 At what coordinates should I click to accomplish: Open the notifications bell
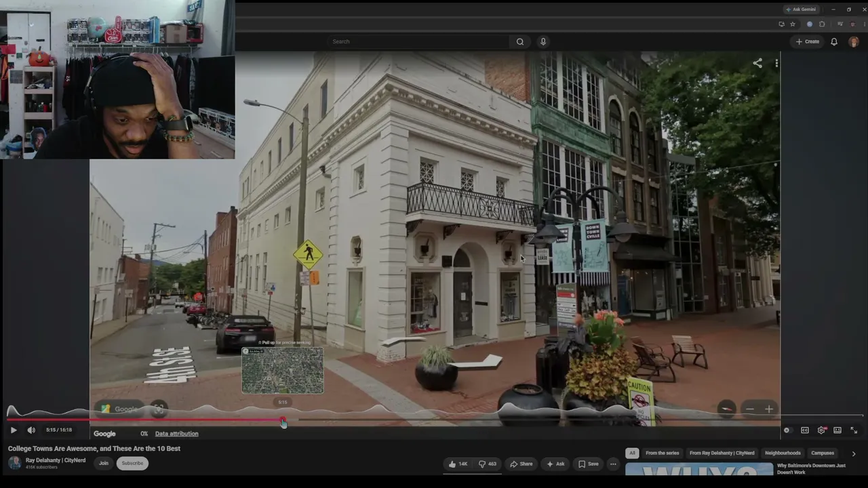[x=834, y=41]
